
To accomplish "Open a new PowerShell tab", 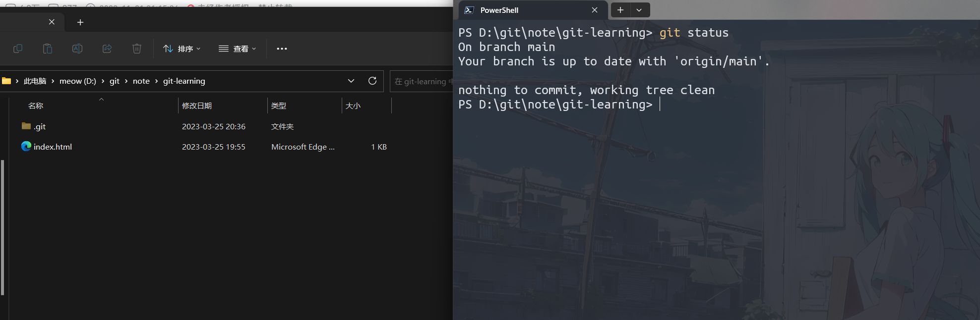I will click(620, 10).
